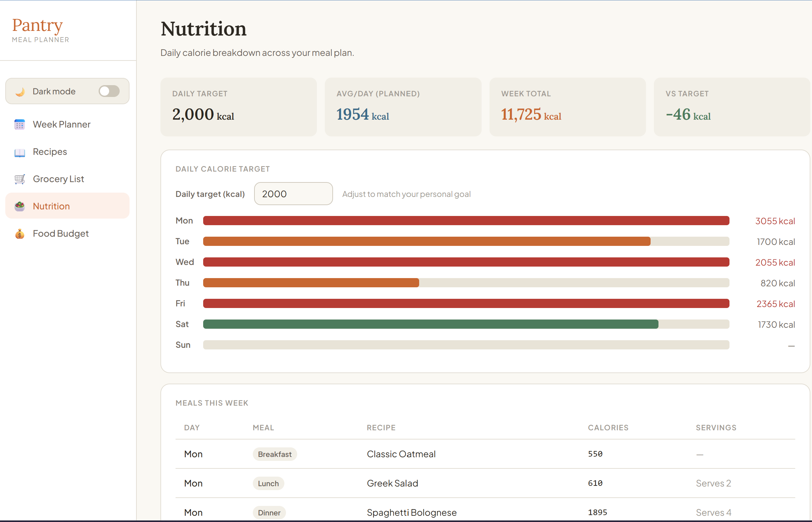Click the salad bowl Nutrition icon
812x522 pixels.
coord(20,206)
